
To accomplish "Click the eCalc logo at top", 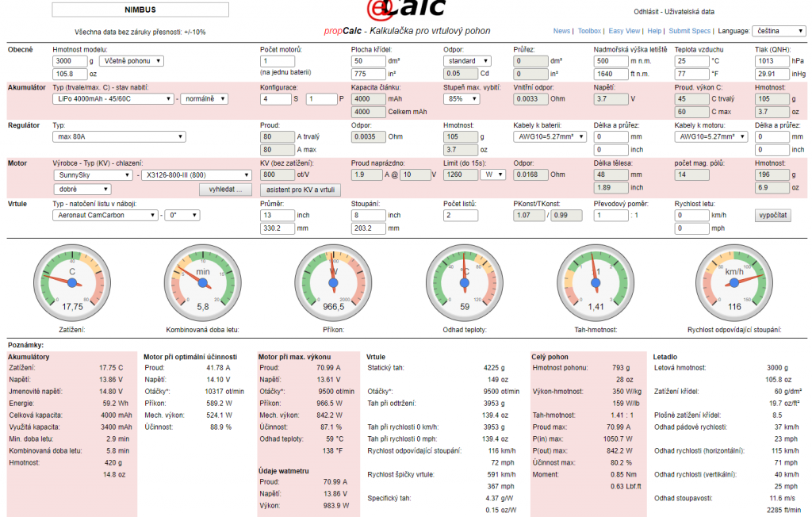I will point(405,11).
